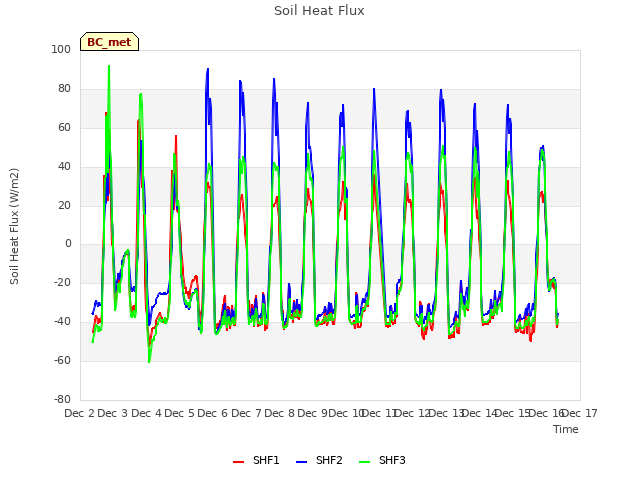This screenshot has width=640, height=480.
Task: Click the Dec 4 x-axis date label
Action: [146, 413]
